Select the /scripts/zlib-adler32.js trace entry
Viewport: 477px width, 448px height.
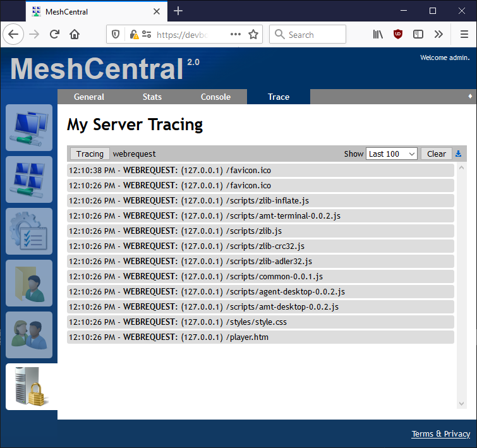click(x=260, y=262)
